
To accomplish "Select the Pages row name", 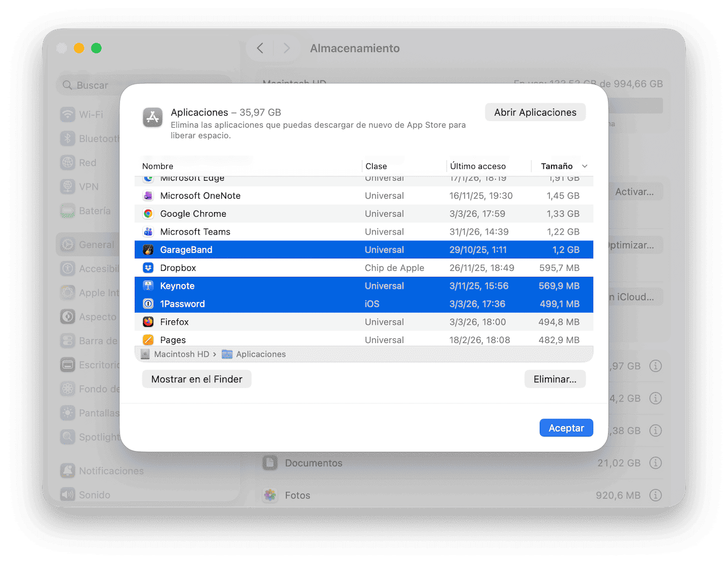I will 173,340.
